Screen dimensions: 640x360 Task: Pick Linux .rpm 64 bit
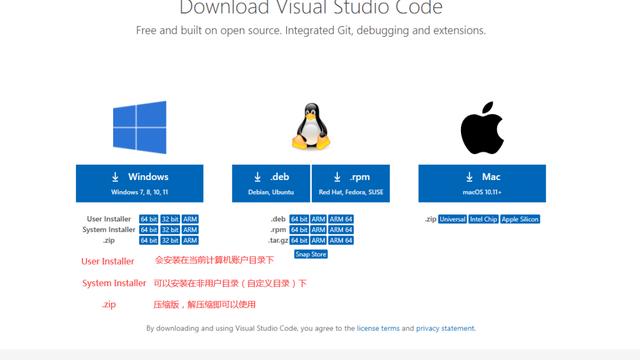299,230
